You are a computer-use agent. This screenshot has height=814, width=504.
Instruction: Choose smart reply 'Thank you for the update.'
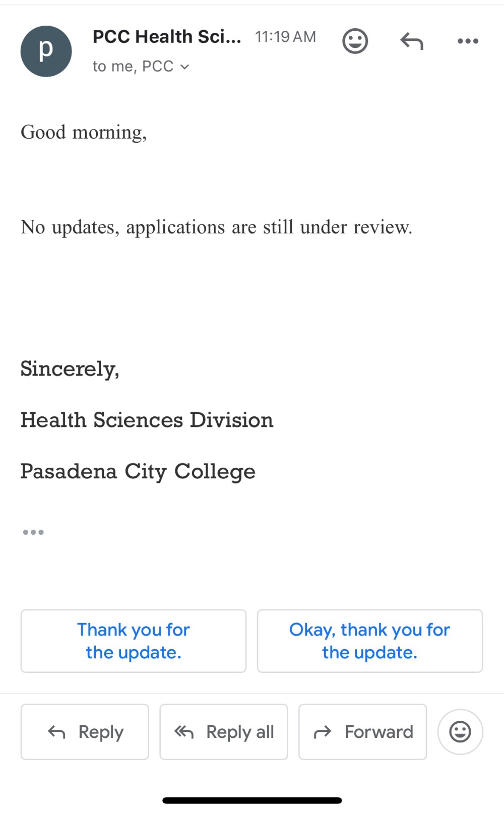134,641
